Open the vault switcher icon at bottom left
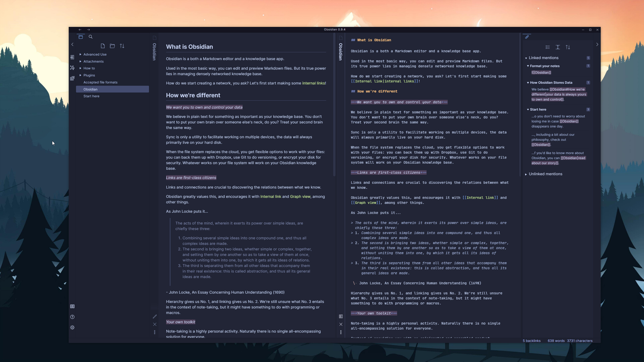Image resolution: width=644 pixels, height=362 pixels. pyautogui.click(x=72, y=306)
